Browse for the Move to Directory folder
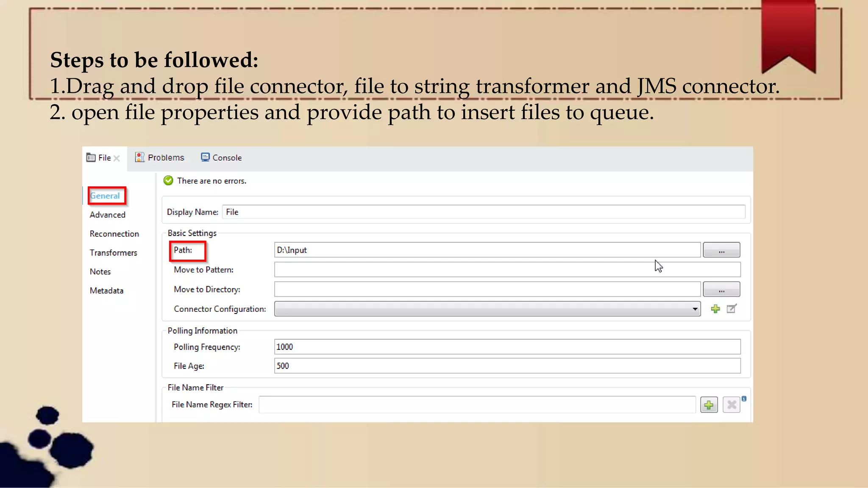This screenshot has width=868, height=488. pos(721,289)
